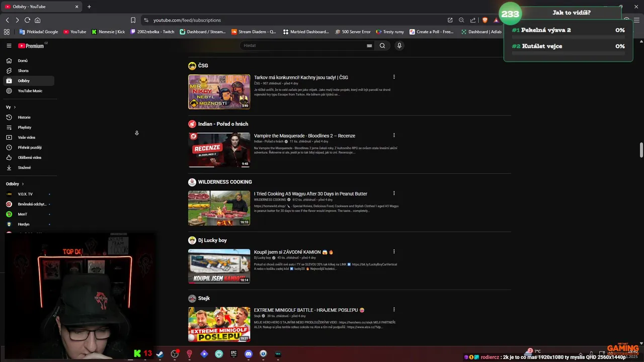The width and height of the screenshot is (644, 362).
Task: Open Playlisty in sidebar
Action: (28, 127)
